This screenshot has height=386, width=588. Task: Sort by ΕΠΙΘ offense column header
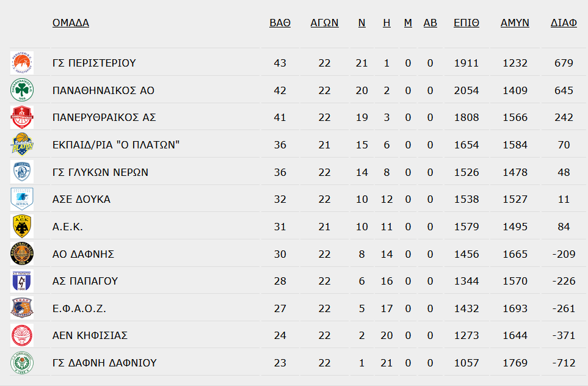point(466,23)
